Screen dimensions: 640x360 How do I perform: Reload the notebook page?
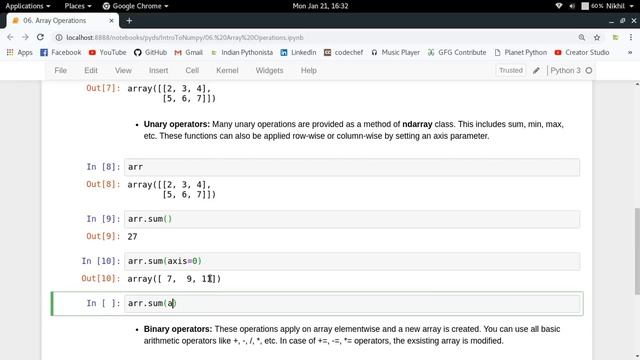tap(40, 37)
